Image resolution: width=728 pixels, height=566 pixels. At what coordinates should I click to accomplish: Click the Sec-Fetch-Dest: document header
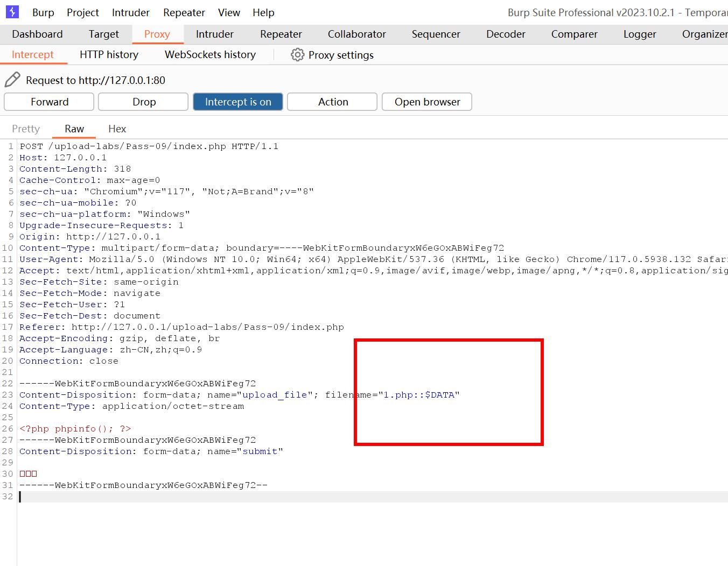coord(90,316)
